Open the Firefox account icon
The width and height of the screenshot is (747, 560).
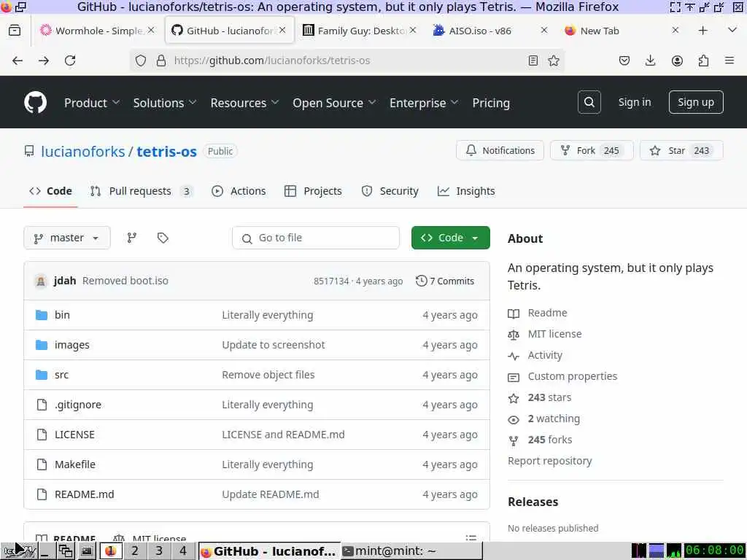point(677,61)
